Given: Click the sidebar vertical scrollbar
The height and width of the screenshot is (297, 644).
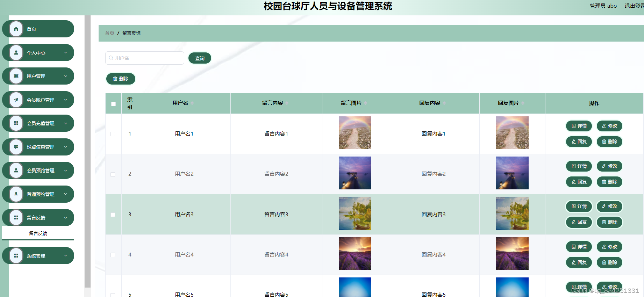Looking at the screenshot, I should coord(87,151).
